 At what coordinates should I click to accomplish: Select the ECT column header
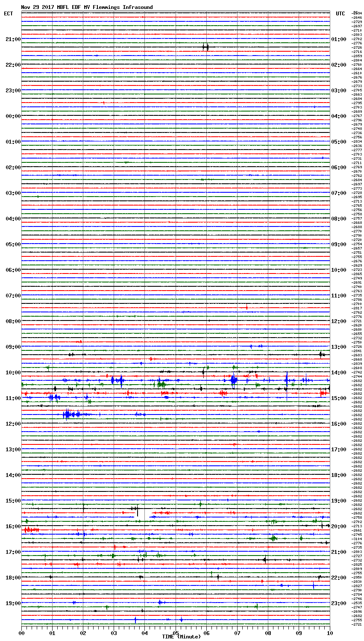point(9,14)
